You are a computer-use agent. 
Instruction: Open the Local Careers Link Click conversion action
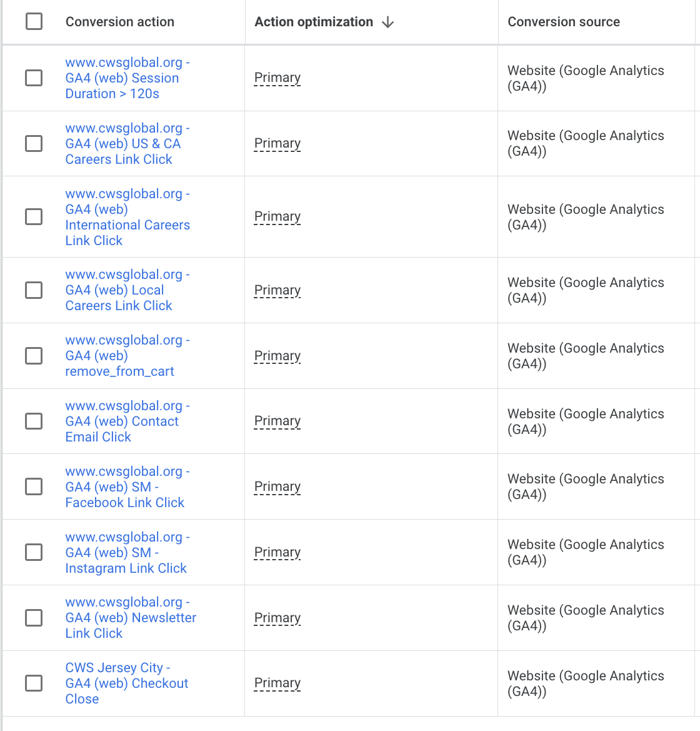tap(127, 290)
